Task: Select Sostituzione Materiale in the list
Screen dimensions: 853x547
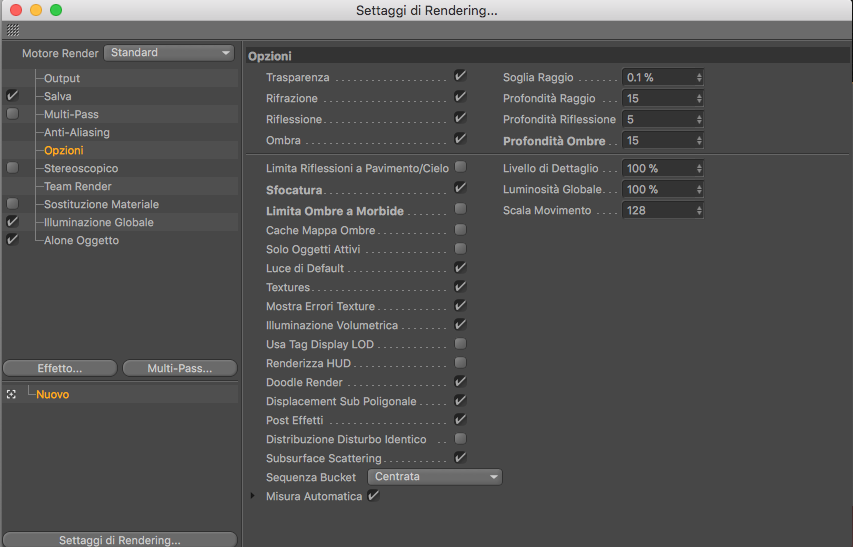Action: (102, 204)
